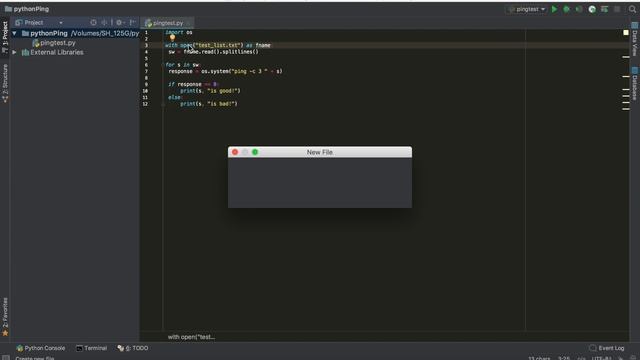Click the print "is bad!" line

click(209, 104)
